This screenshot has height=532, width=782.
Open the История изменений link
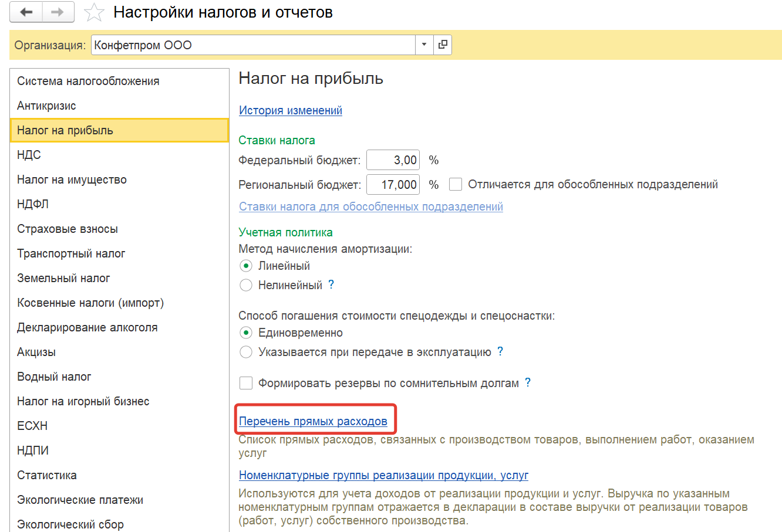[x=291, y=110]
